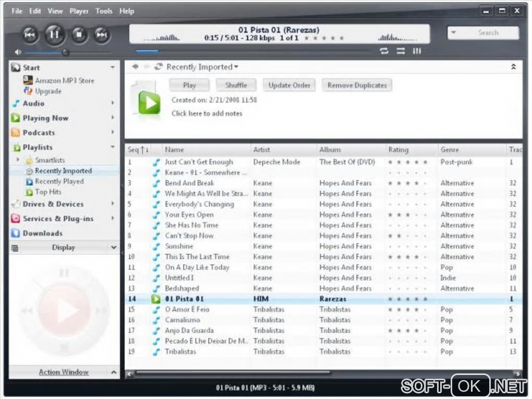Click the green playing icon for 01 Pista 01
The image size is (532, 399).
(x=156, y=299)
